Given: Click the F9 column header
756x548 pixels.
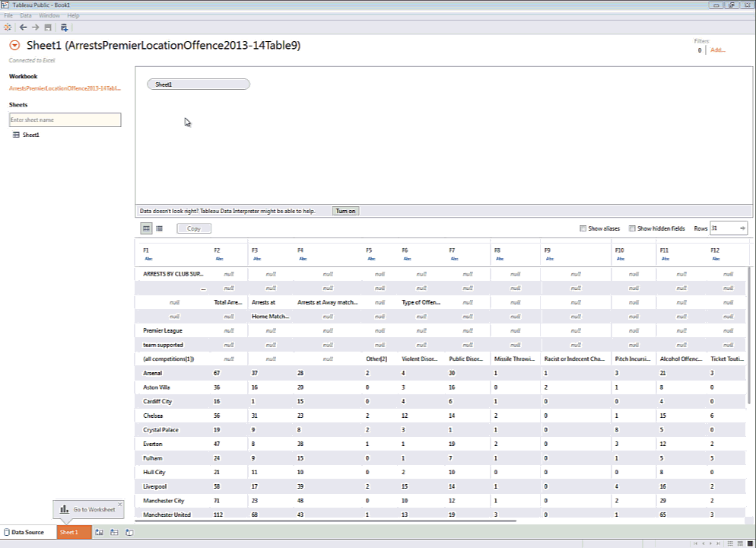Looking at the screenshot, I should pos(548,250).
